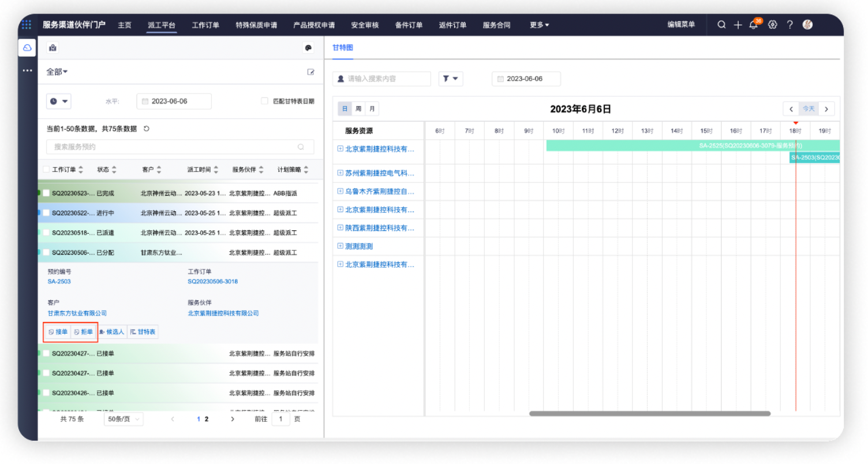The image size is (868, 464).
Task: Open the SA-2503 appointment link
Action: click(x=59, y=282)
